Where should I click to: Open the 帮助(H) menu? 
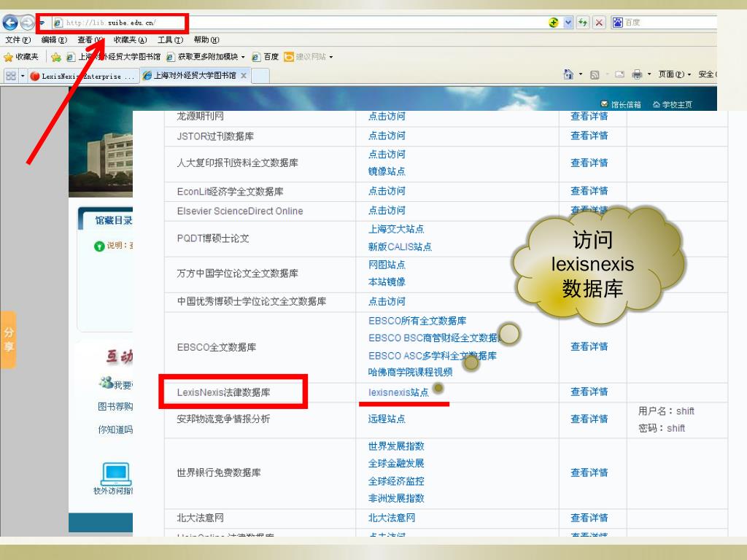(206, 40)
